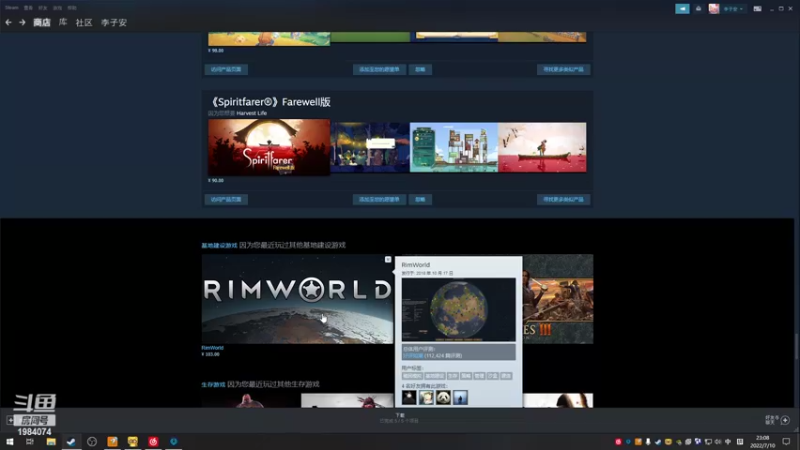Open the Windows Start menu
800x450 pixels.
click(10, 442)
